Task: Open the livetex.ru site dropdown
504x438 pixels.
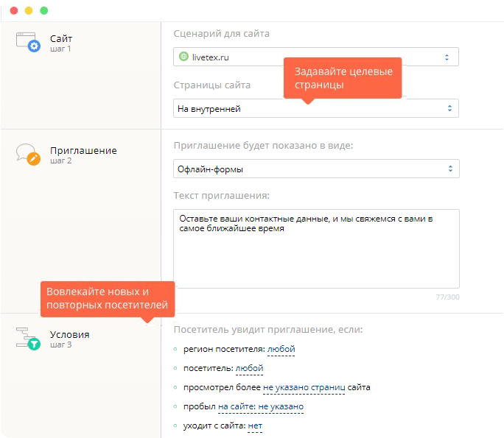Action: coord(316,57)
